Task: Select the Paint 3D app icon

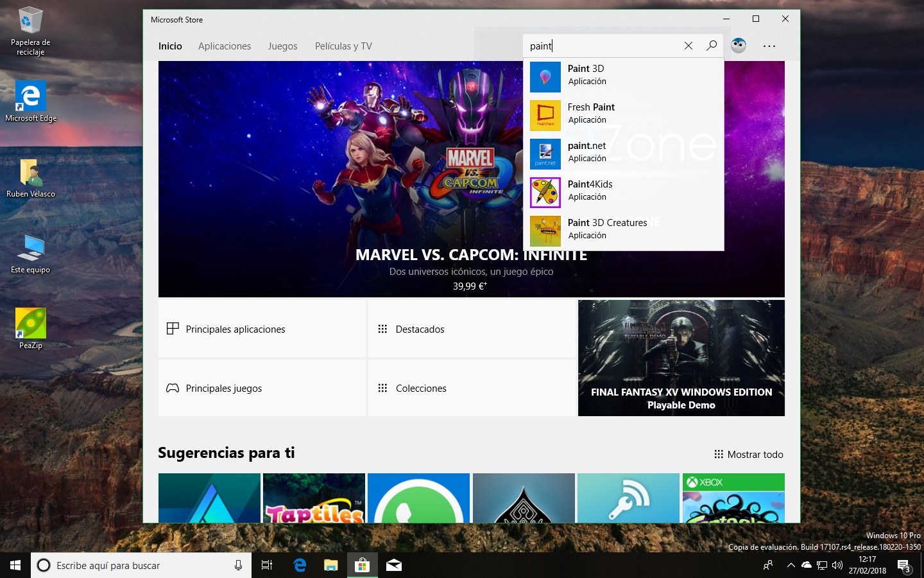Action: (545, 77)
